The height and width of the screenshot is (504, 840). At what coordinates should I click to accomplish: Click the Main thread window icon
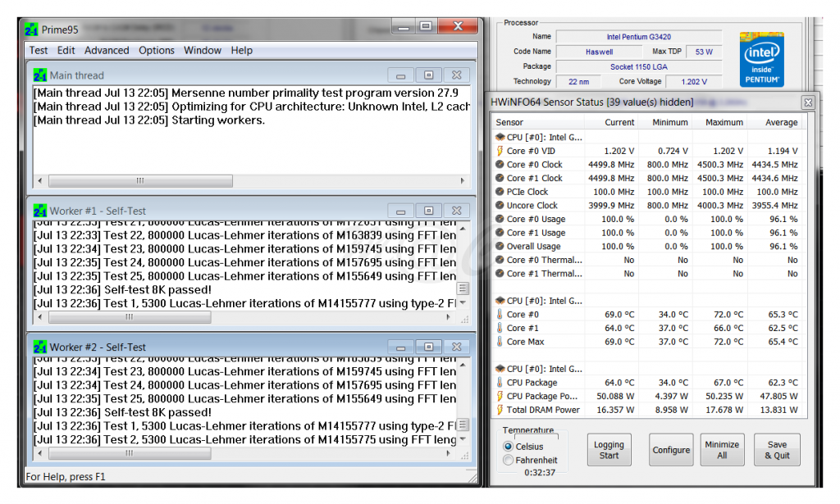point(40,75)
